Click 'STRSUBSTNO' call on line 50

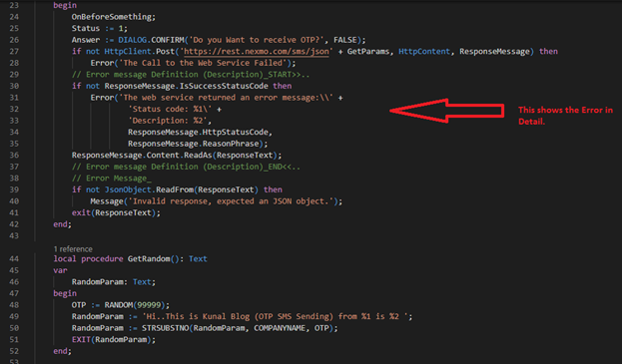(165, 328)
